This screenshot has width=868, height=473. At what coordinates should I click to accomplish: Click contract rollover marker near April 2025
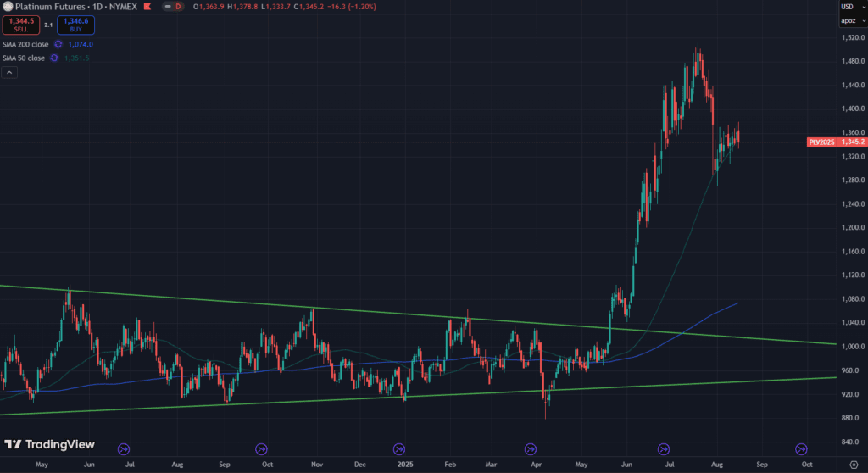click(531, 448)
